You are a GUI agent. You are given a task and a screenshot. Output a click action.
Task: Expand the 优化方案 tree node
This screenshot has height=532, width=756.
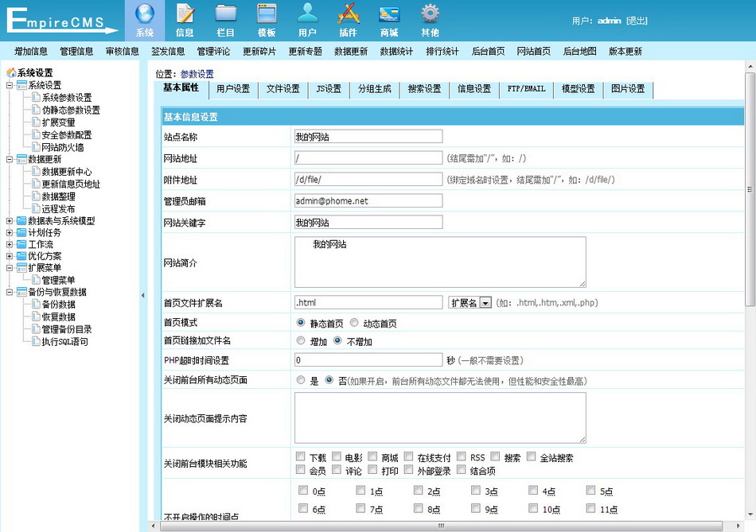(x=10, y=256)
